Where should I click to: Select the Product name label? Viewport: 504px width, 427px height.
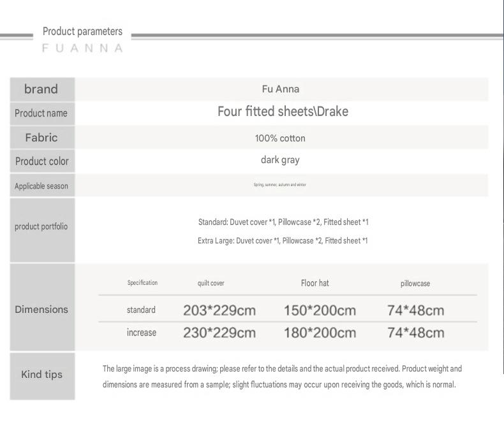pyautogui.click(x=41, y=113)
